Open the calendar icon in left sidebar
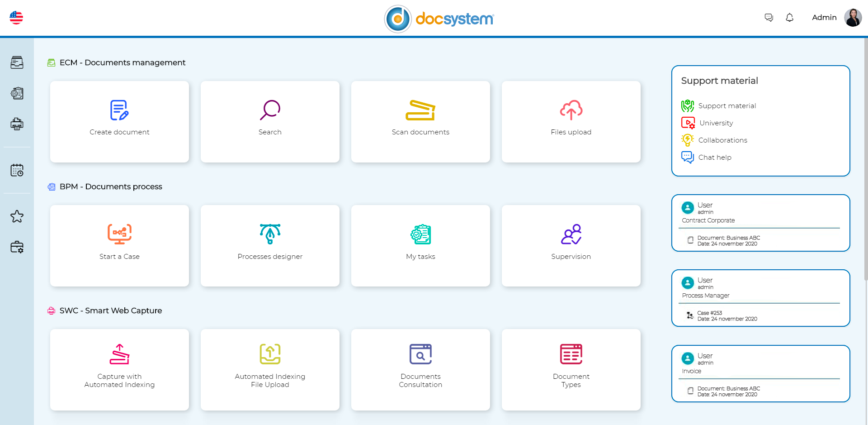This screenshot has width=868, height=425. (17, 170)
